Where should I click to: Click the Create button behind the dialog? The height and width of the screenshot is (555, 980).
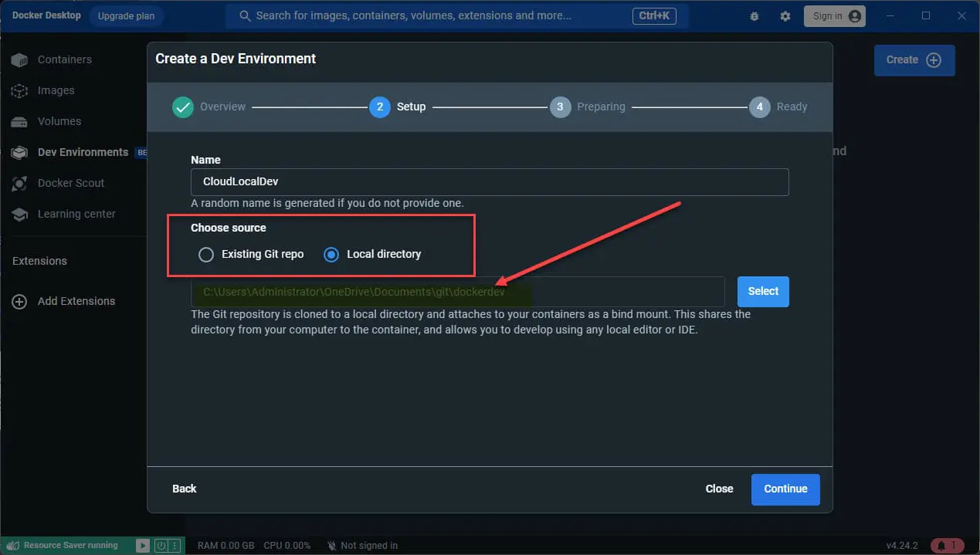(x=914, y=59)
